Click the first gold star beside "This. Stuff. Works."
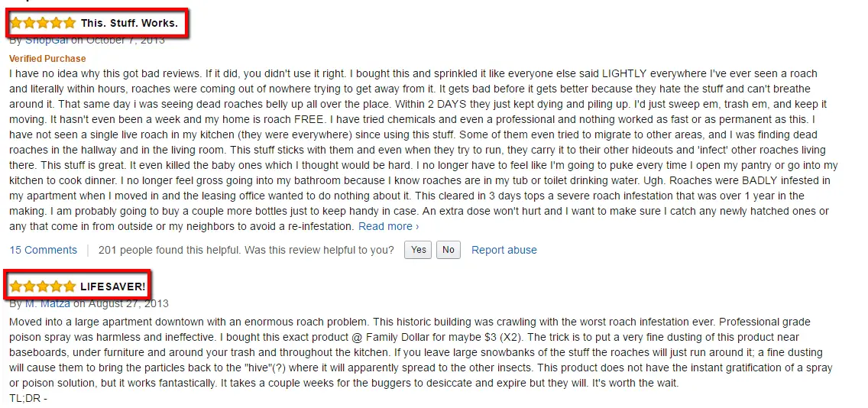 16,23
